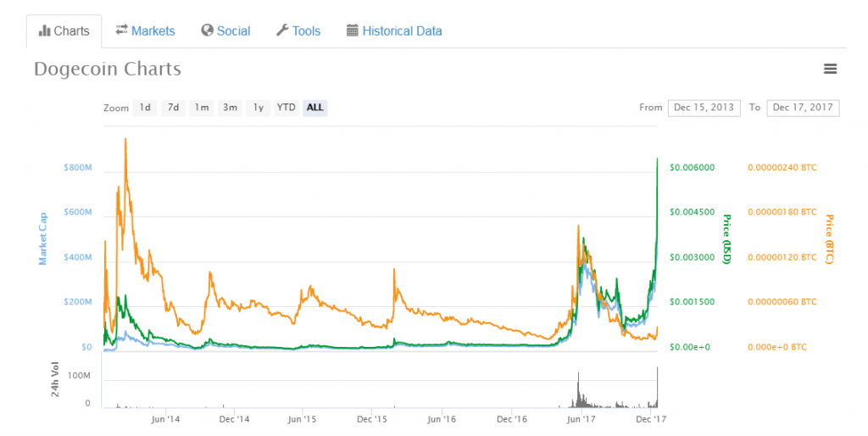The image size is (868, 436).
Task: Click the Jun '16 axis label
Action: pyautogui.click(x=442, y=419)
